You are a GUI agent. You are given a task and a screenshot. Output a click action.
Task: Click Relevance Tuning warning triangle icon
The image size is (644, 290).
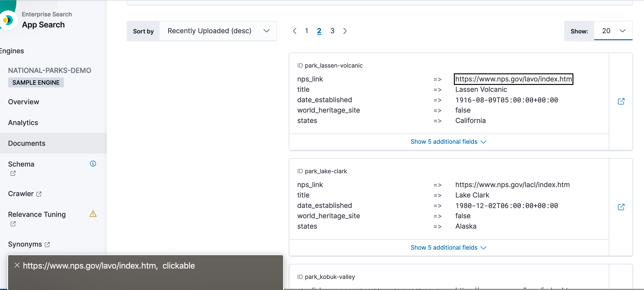coord(93,214)
